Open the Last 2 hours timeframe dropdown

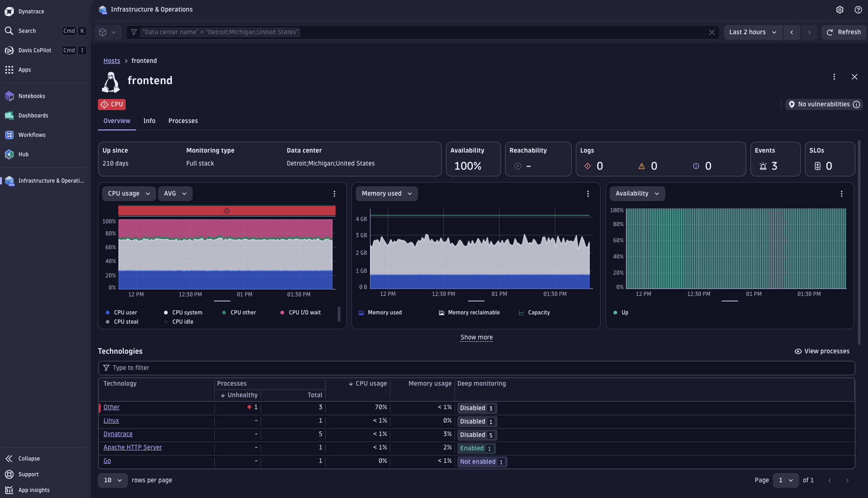pyautogui.click(x=753, y=32)
